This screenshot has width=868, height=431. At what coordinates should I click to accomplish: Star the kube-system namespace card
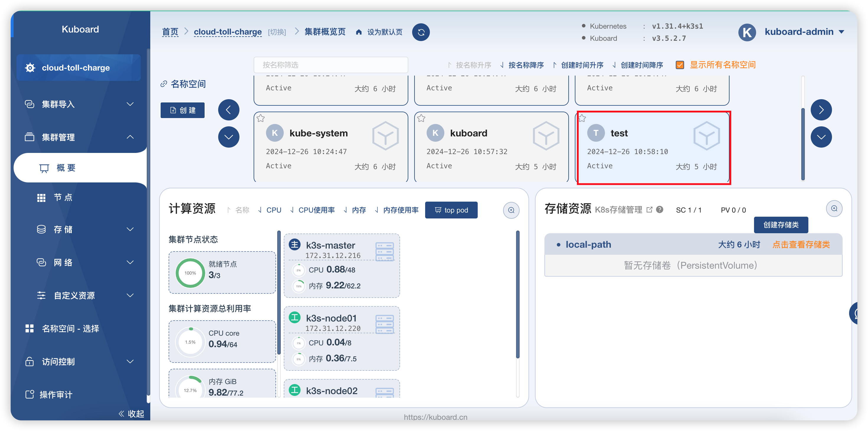(x=261, y=118)
